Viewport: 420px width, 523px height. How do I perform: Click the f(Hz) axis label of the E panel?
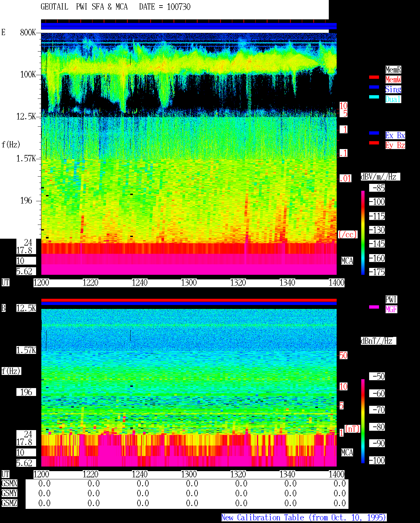tap(11, 144)
